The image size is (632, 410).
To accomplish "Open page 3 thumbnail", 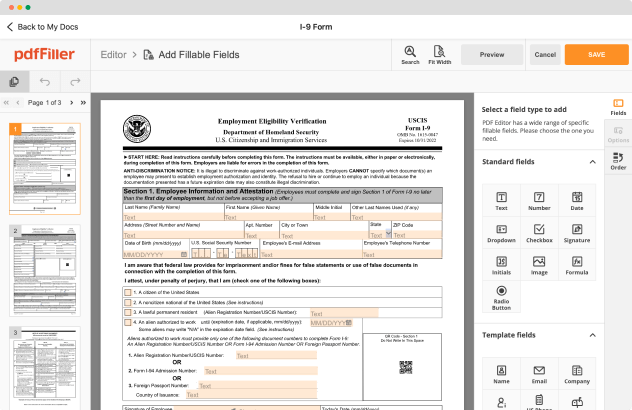I will tap(45, 368).
